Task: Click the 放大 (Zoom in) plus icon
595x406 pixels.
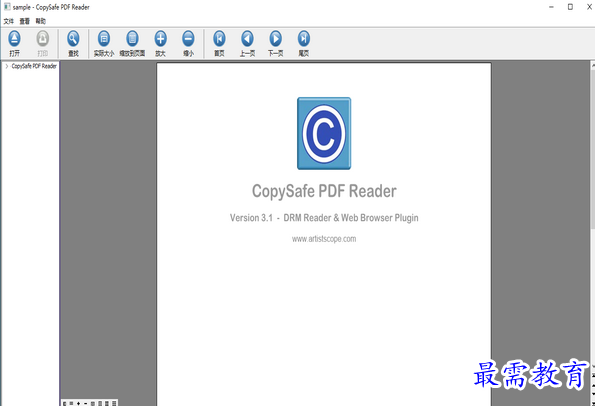Action: tap(161, 39)
